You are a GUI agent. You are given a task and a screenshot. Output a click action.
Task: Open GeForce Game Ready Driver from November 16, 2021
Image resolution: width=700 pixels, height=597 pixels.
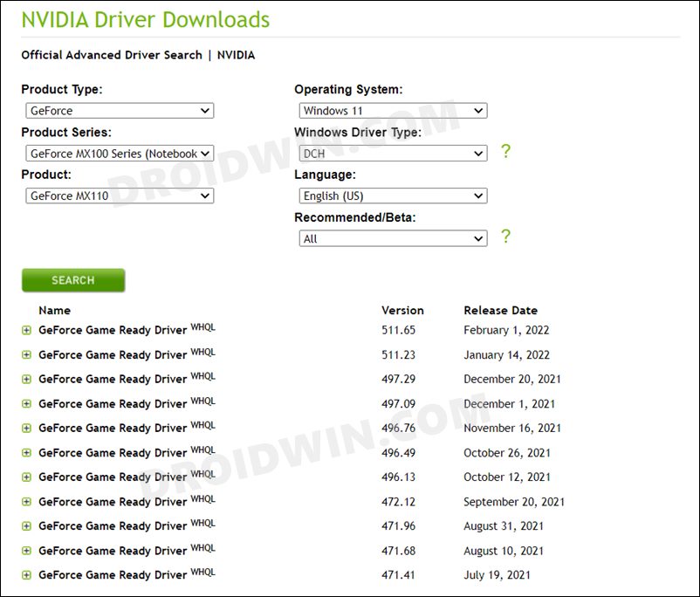[113, 429]
